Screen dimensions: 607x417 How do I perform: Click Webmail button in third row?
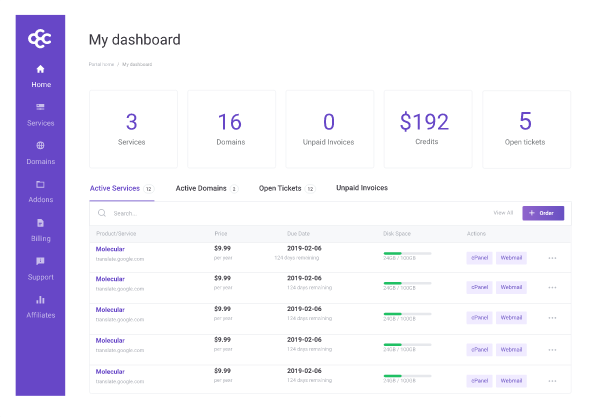[x=511, y=319]
